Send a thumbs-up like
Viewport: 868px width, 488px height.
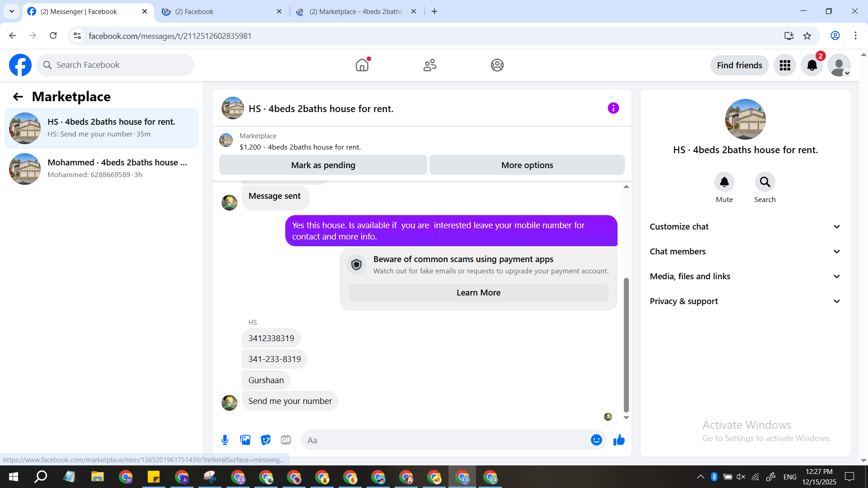(619, 440)
